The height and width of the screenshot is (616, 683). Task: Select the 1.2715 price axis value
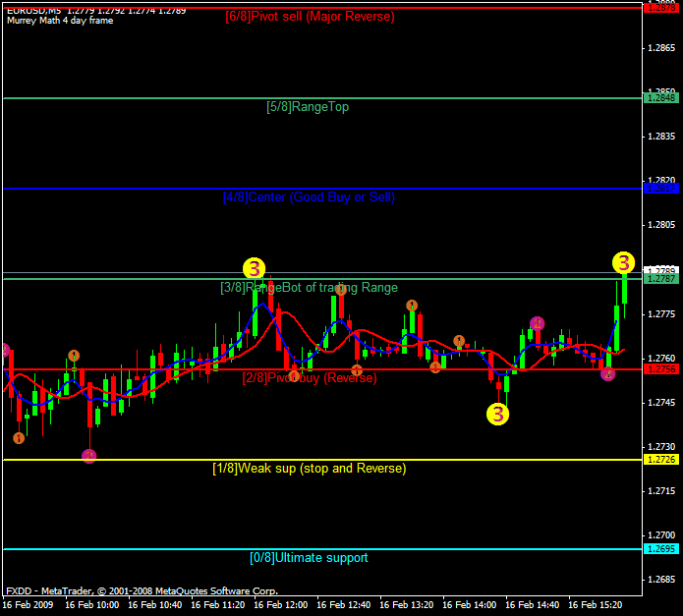[661, 490]
